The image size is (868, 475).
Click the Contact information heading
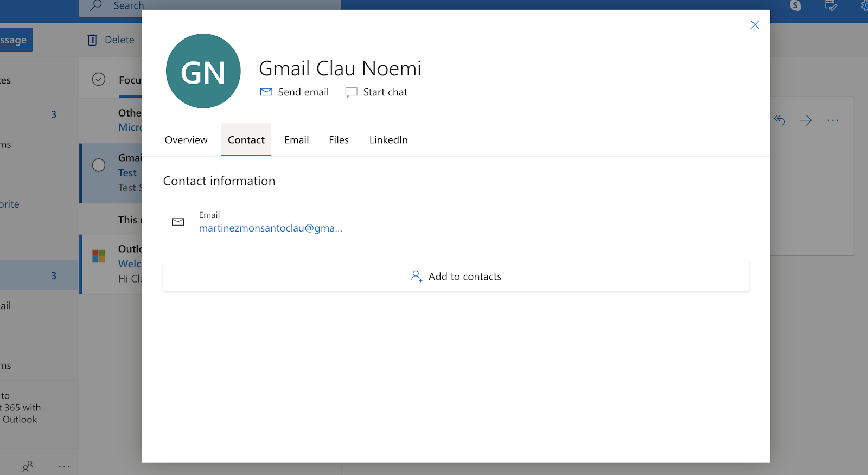(x=219, y=181)
